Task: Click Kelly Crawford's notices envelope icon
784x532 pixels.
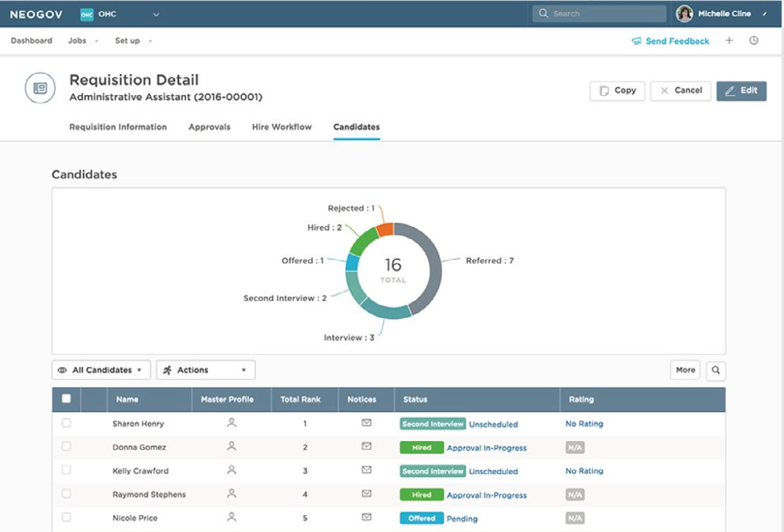Action: (367, 469)
